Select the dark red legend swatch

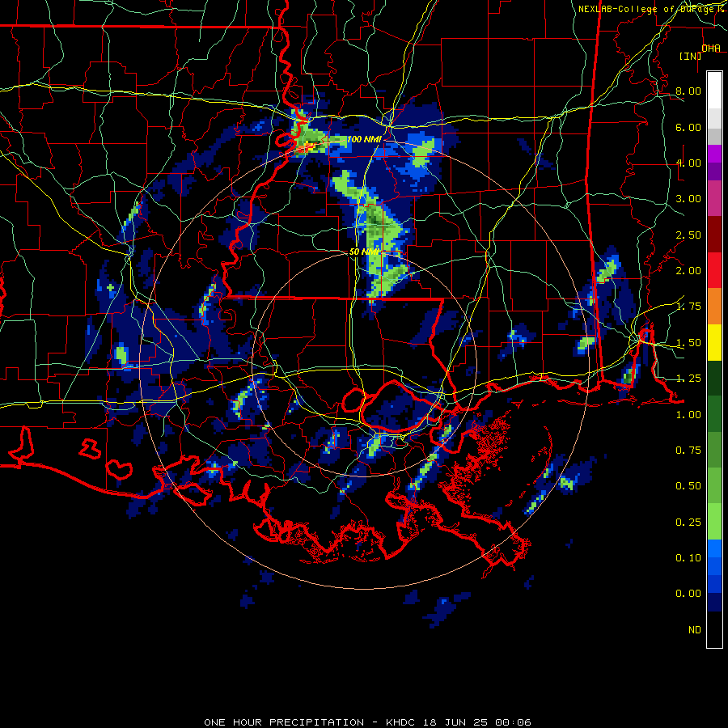pos(714,235)
